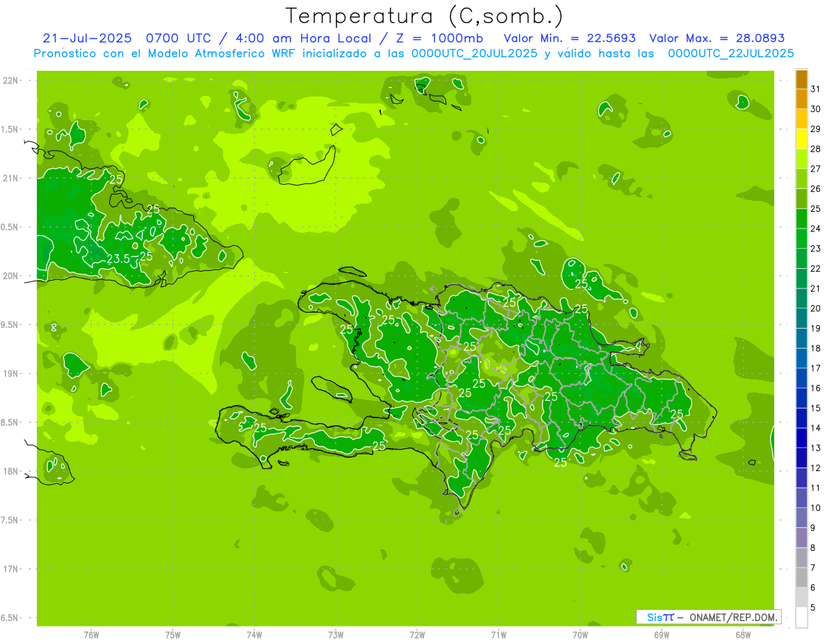Click the "17" value on color scale
834x644 pixels.
(816, 368)
